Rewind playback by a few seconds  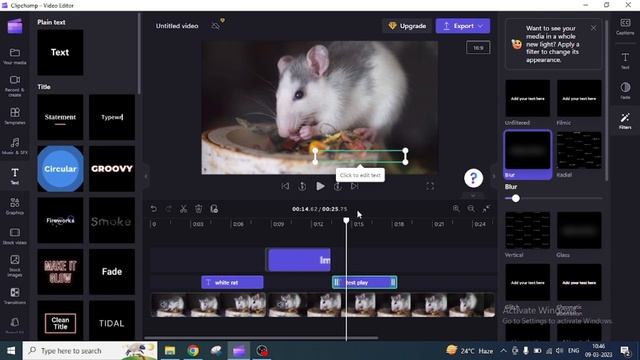(x=302, y=186)
